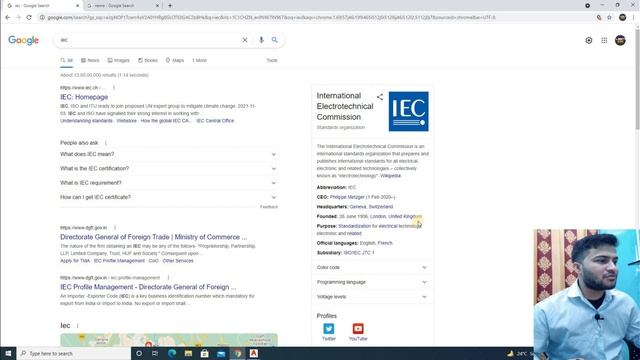The height and width of the screenshot is (360, 640).
Task: Click the Windows "Type here to search" box
Action: tap(74, 353)
